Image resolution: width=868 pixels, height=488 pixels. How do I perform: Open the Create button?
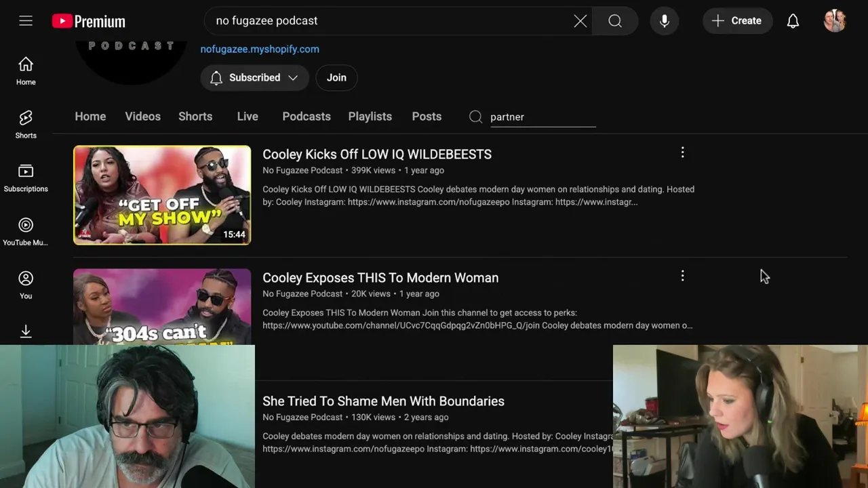(x=737, y=21)
